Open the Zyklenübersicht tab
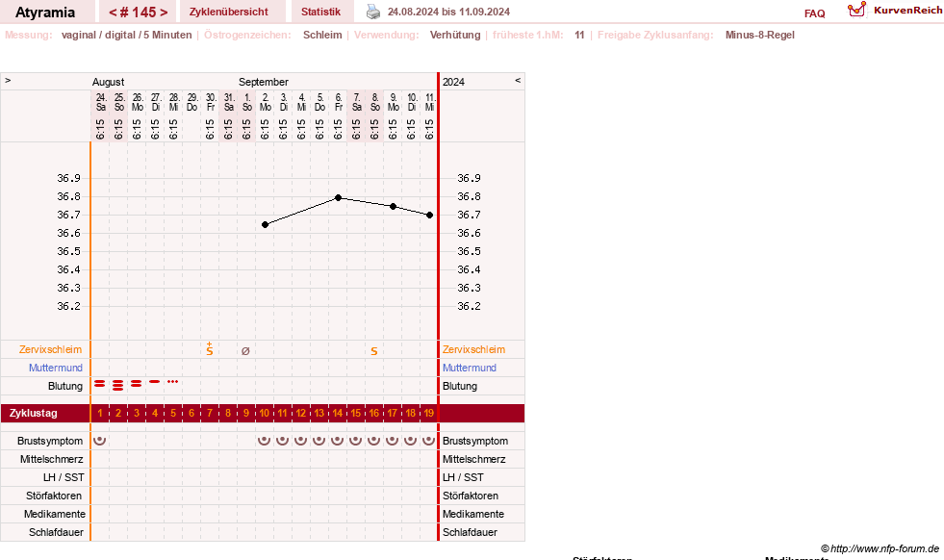Screen dimensions: 944x560 (x=229, y=13)
